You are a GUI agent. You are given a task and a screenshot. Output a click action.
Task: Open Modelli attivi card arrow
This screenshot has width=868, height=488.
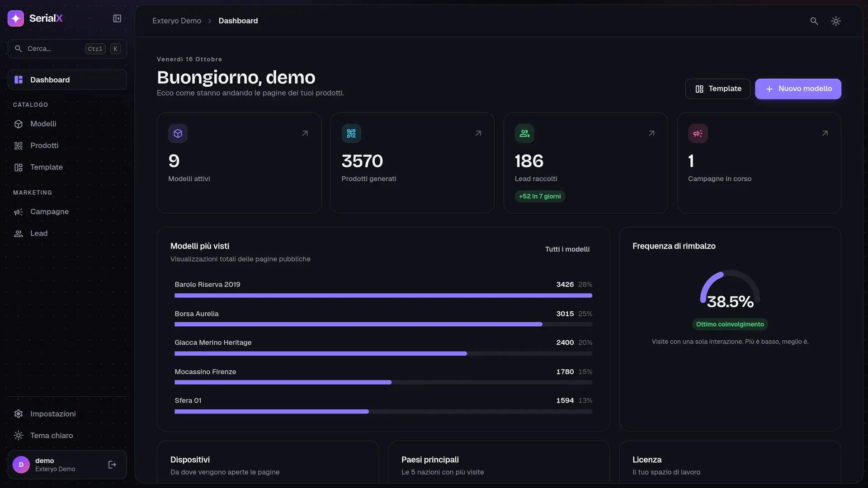point(305,133)
